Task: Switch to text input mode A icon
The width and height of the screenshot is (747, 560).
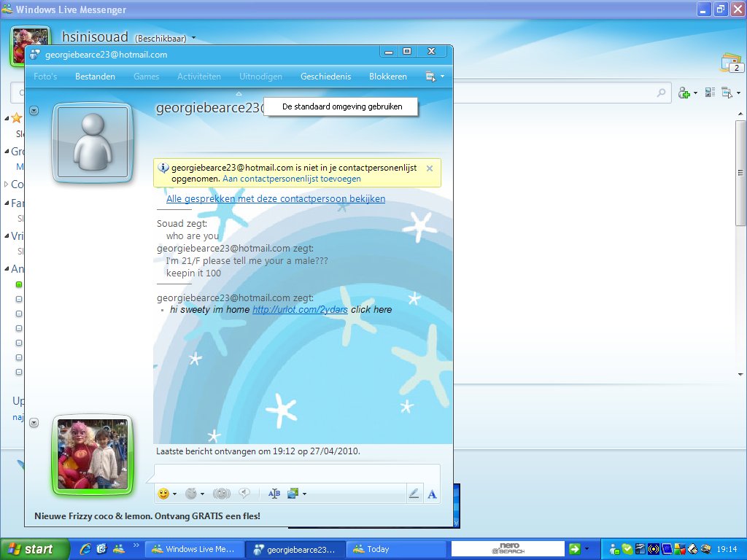Action: point(432,494)
